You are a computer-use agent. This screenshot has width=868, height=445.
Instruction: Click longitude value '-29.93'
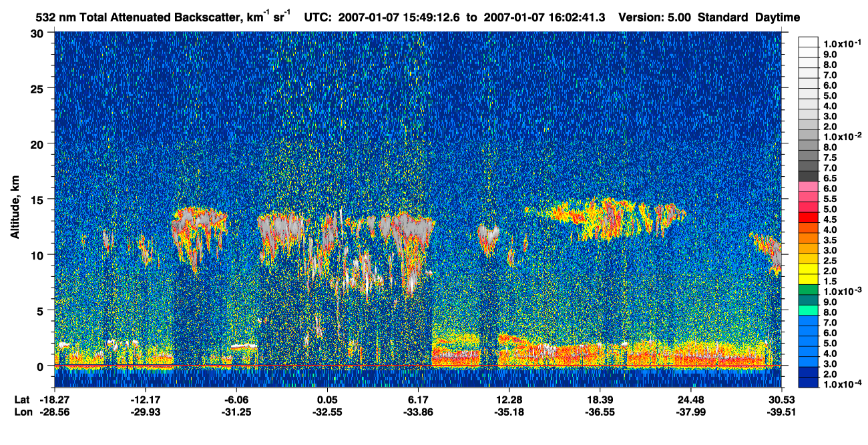click(x=145, y=412)
